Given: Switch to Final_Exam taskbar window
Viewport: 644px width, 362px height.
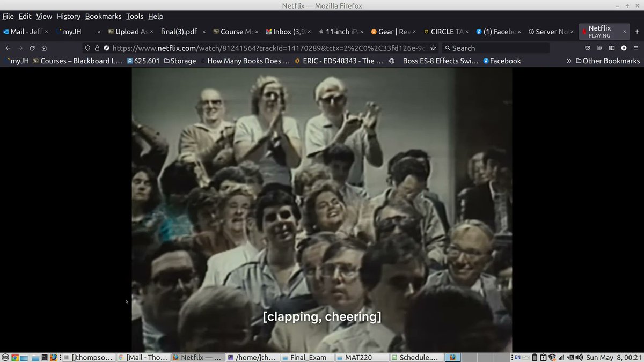Looking at the screenshot, I should coord(307,357).
